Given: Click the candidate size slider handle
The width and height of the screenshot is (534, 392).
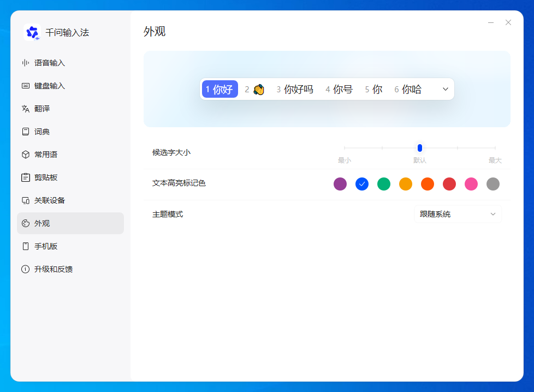Looking at the screenshot, I should coord(420,148).
